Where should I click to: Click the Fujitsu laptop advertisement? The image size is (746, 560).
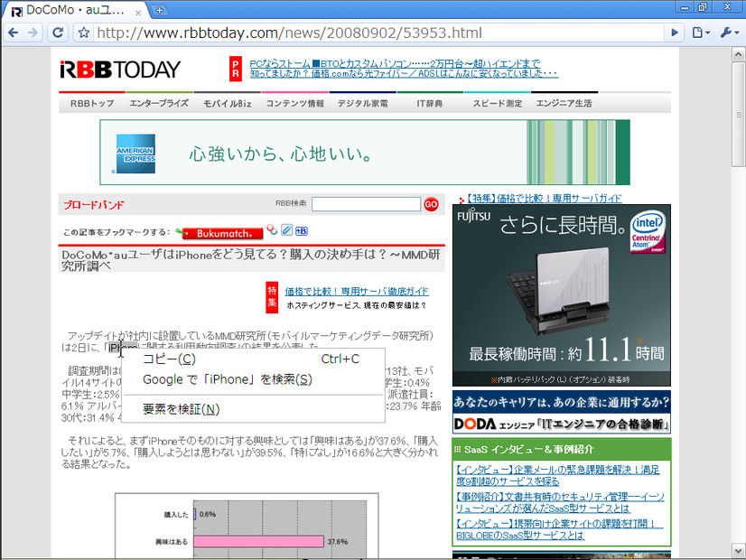pos(562,295)
